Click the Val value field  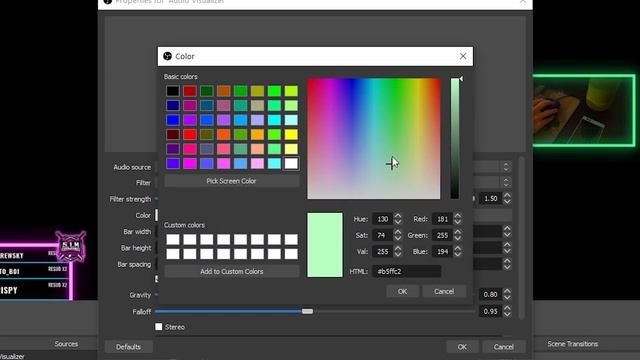tap(382, 252)
